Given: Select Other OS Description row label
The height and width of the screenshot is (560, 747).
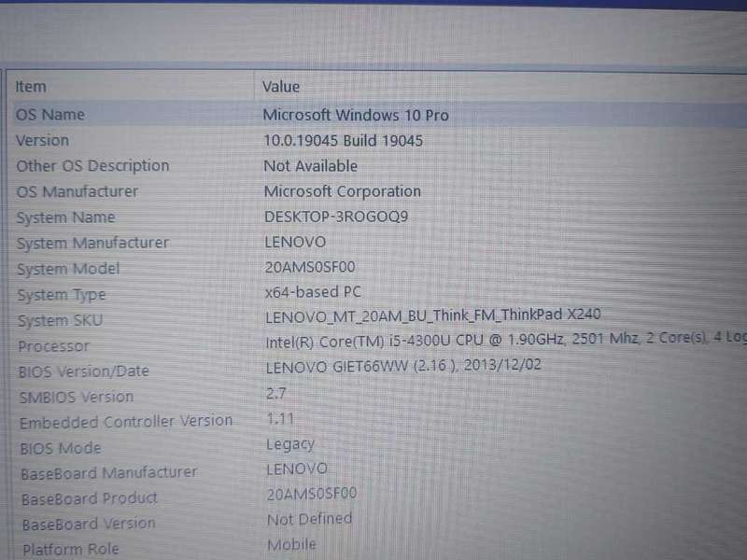Looking at the screenshot, I should (x=92, y=166).
